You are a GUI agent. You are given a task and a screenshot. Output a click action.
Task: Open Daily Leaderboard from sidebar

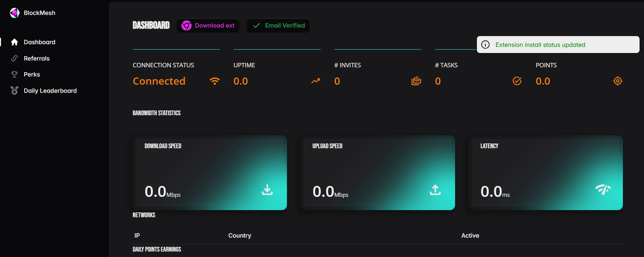(50, 91)
